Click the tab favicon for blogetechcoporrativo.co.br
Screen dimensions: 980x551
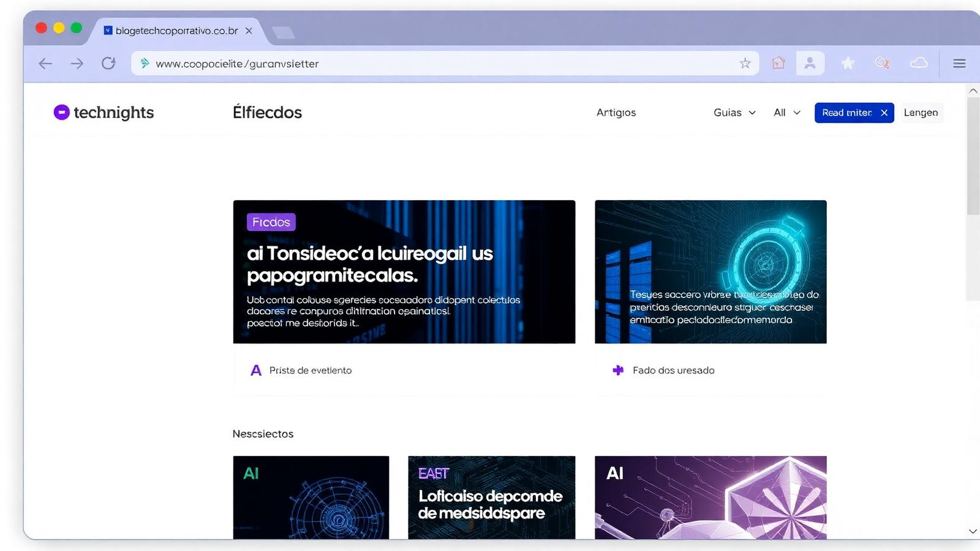(108, 30)
